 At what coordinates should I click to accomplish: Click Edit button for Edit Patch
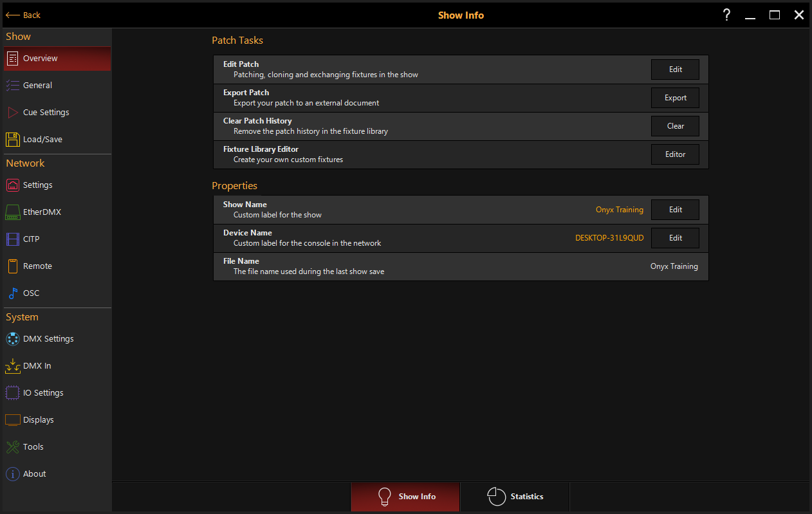[x=675, y=69]
